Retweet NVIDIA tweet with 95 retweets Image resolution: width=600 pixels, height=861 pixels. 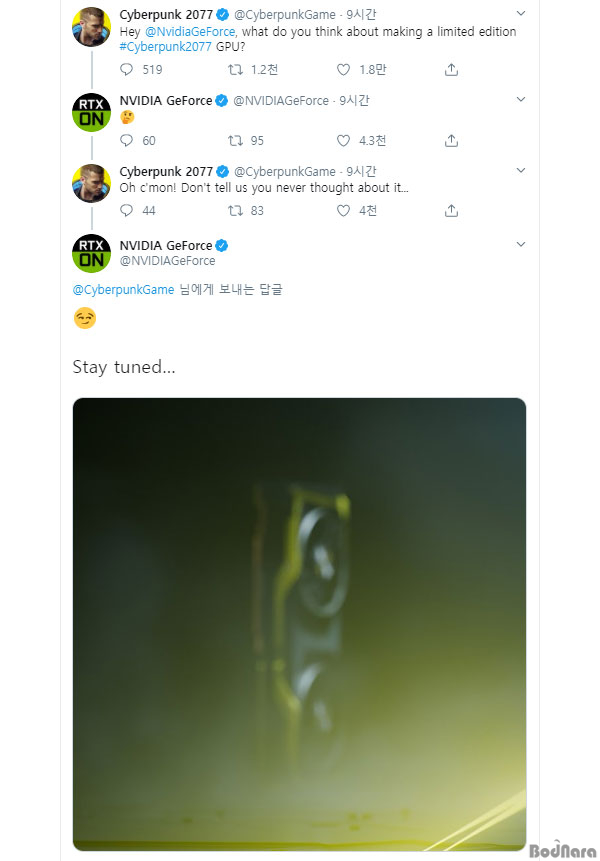coord(235,141)
